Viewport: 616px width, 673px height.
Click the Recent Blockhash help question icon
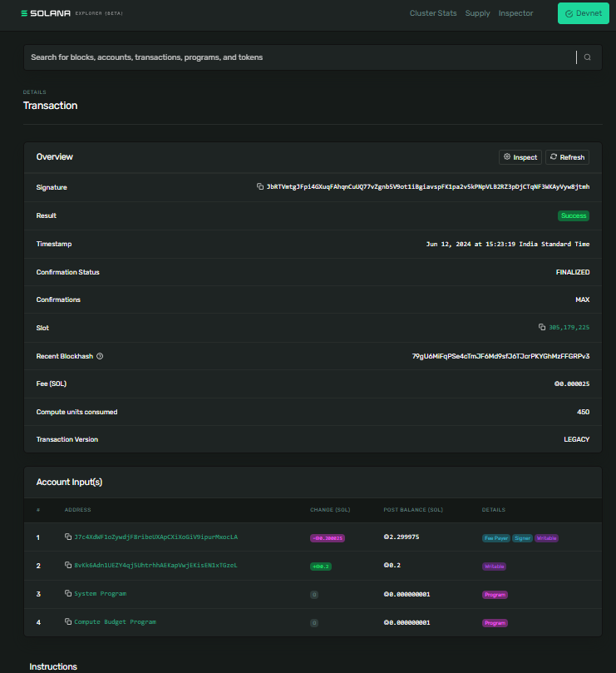click(100, 356)
